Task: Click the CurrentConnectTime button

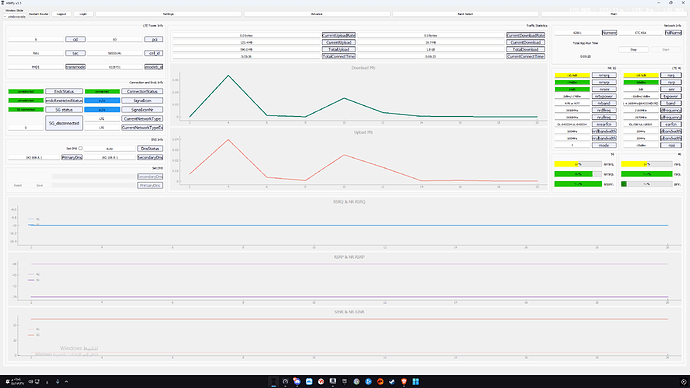Action: coord(525,56)
